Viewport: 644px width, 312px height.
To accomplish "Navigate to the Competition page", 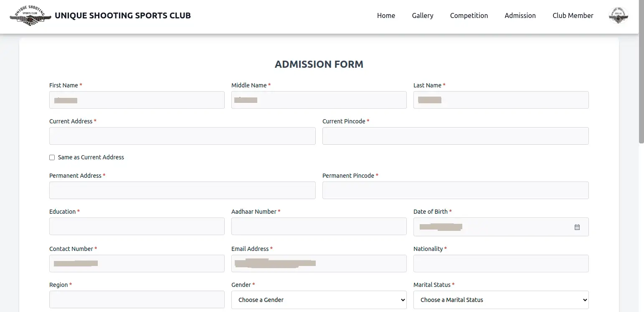I will coord(469,16).
